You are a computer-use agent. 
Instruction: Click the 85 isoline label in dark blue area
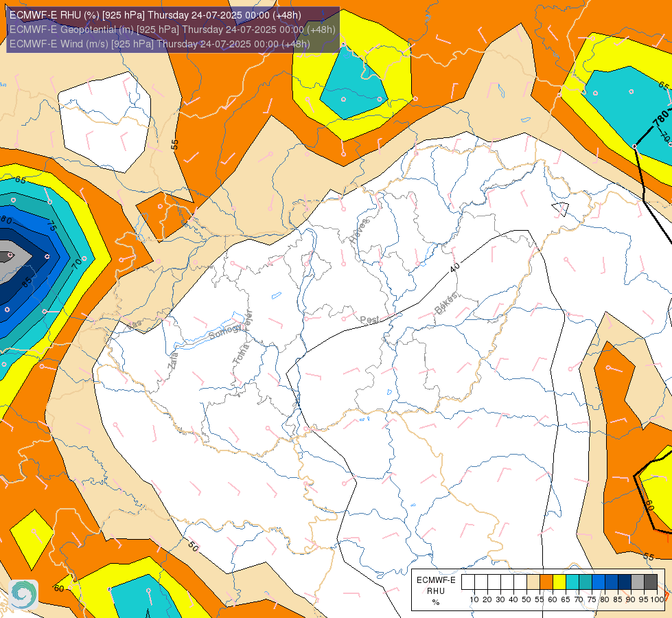click(27, 282)
